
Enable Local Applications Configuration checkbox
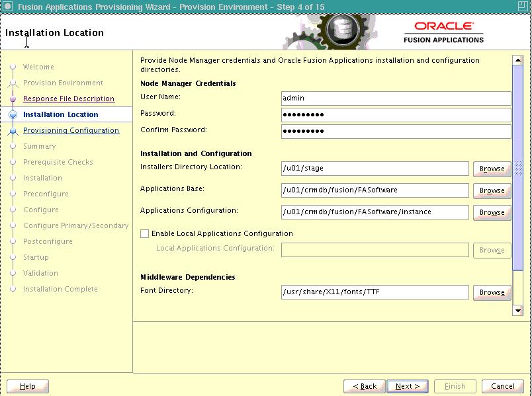click(144, 233)
